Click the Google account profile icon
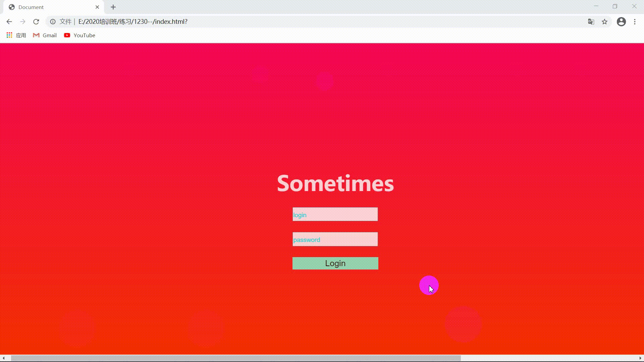This screenshot has width=644, height=362. tap(622, 22)
